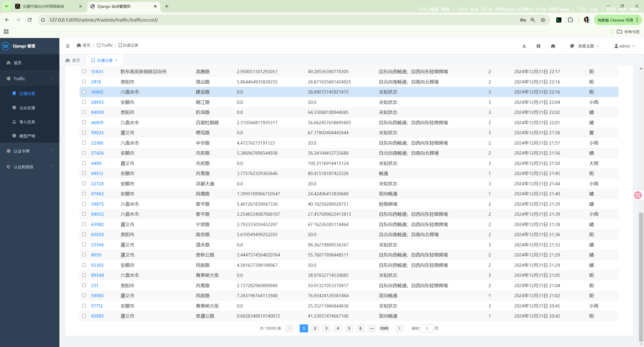Tick the checkbox for record 60983

coord(84,316)
